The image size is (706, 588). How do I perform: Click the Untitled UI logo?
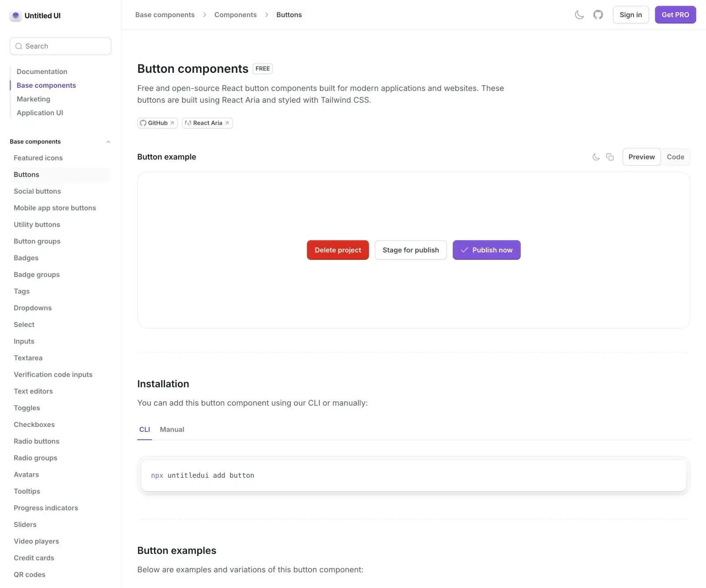[x=35, y=15]
